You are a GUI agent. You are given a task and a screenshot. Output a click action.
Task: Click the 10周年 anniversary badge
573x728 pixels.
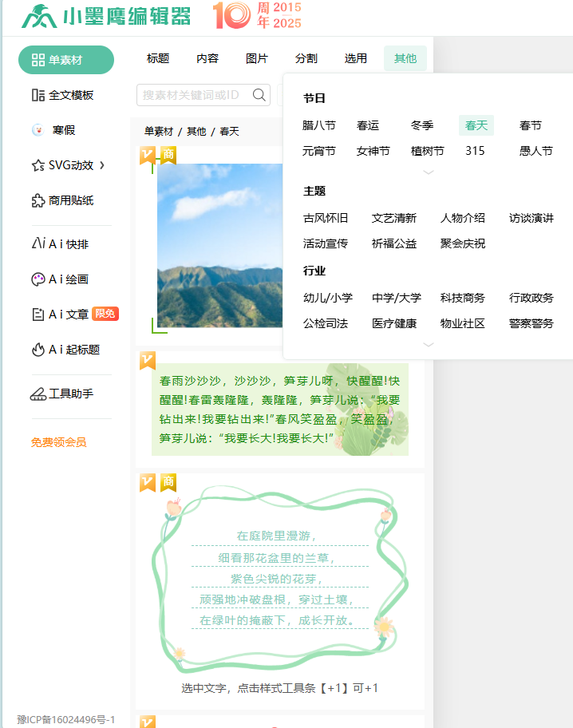point(257,15)
